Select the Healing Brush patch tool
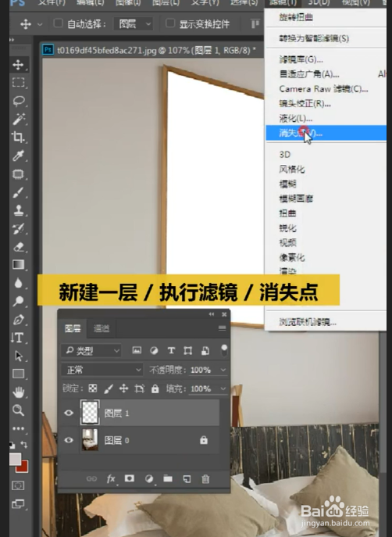392x537 pixels. point(18,174)
